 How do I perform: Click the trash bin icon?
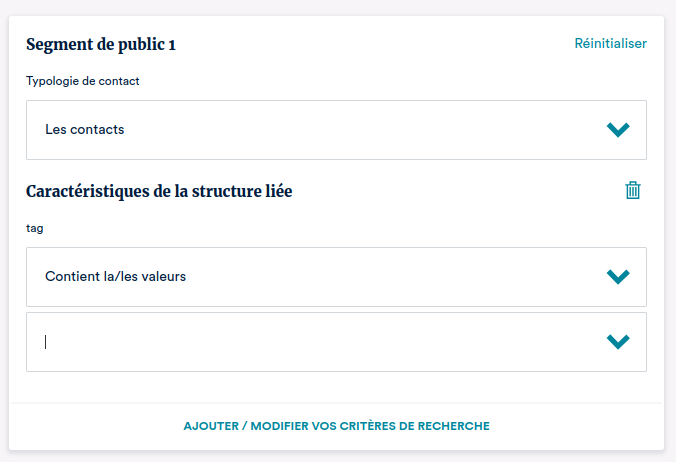coord(632,190)
